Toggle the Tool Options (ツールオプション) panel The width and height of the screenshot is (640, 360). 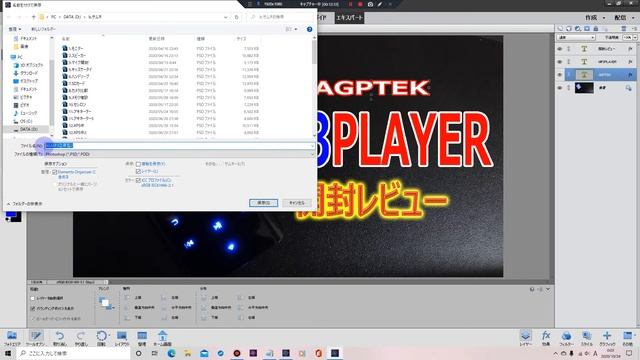pyautogui.click(x=36, y=338)
